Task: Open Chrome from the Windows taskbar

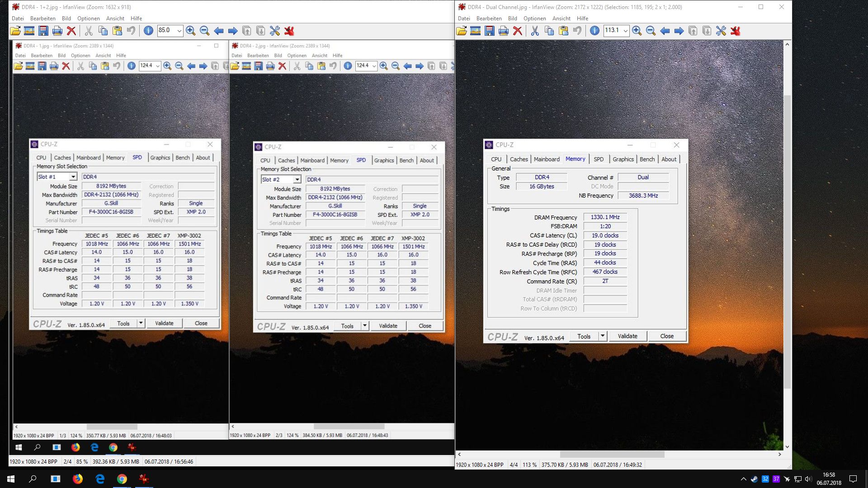Action: pyautogui.click(x=122, y=479)
